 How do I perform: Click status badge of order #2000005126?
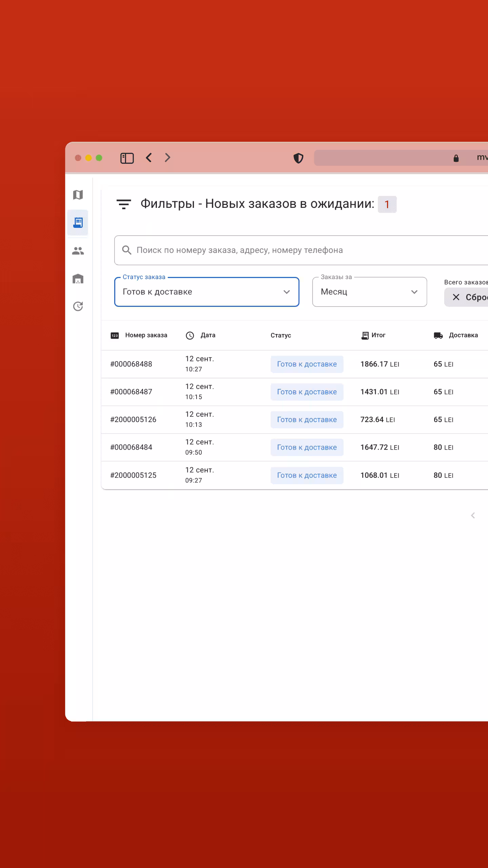(x=307, y=420)
